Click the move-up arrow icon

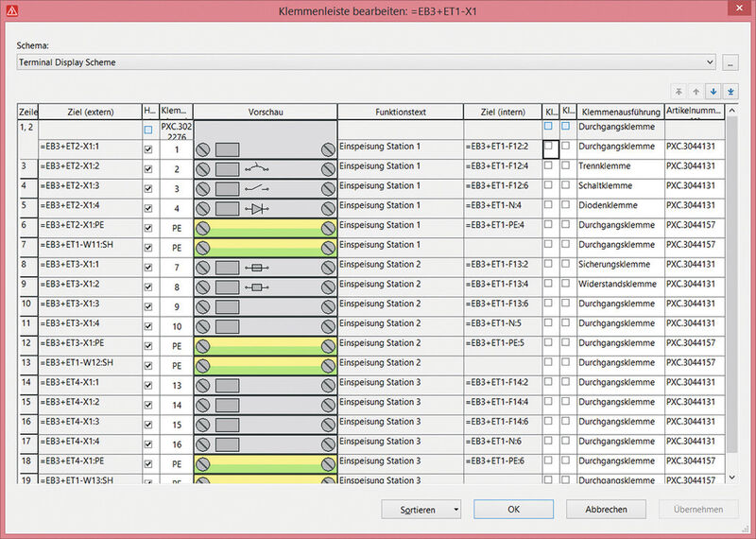[x=696, y=92]
